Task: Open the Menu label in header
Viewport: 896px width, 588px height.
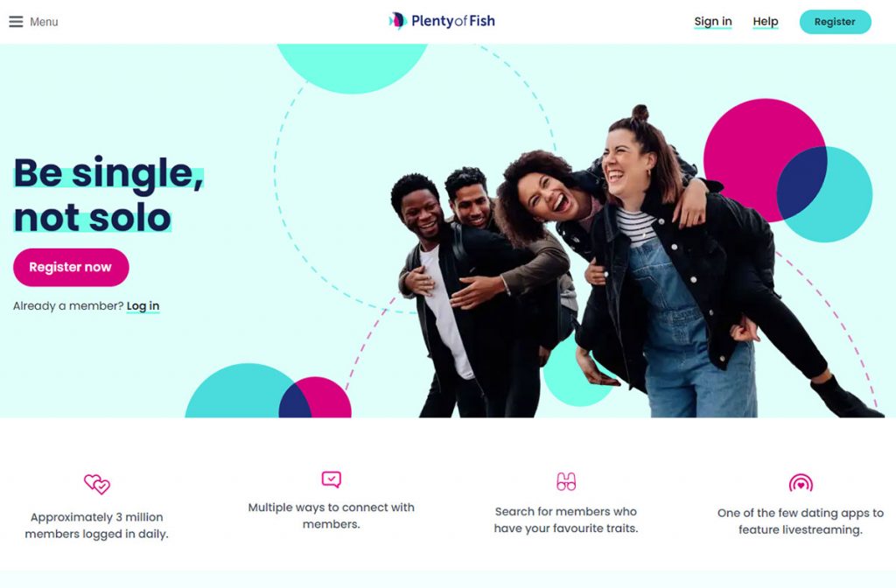Action: (44, 22)
